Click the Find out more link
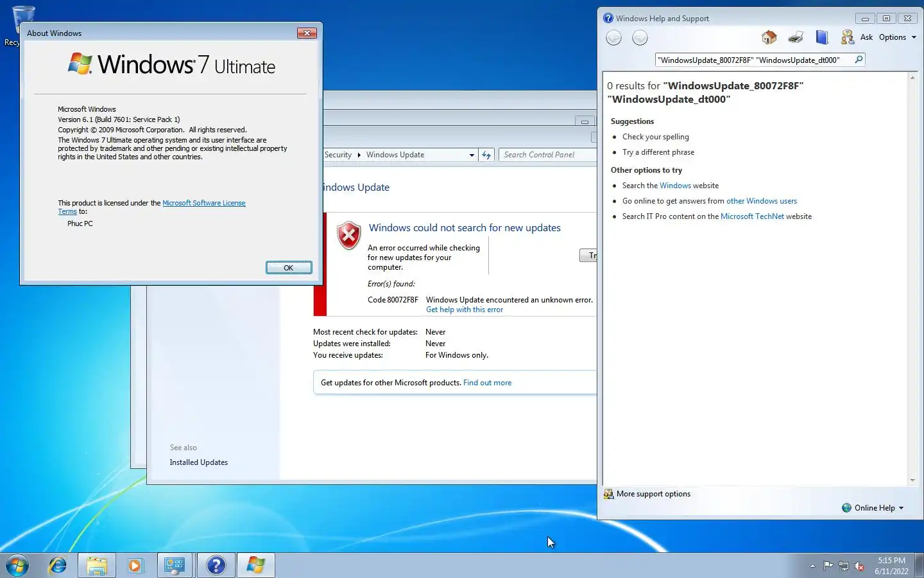 click(487, 383)
